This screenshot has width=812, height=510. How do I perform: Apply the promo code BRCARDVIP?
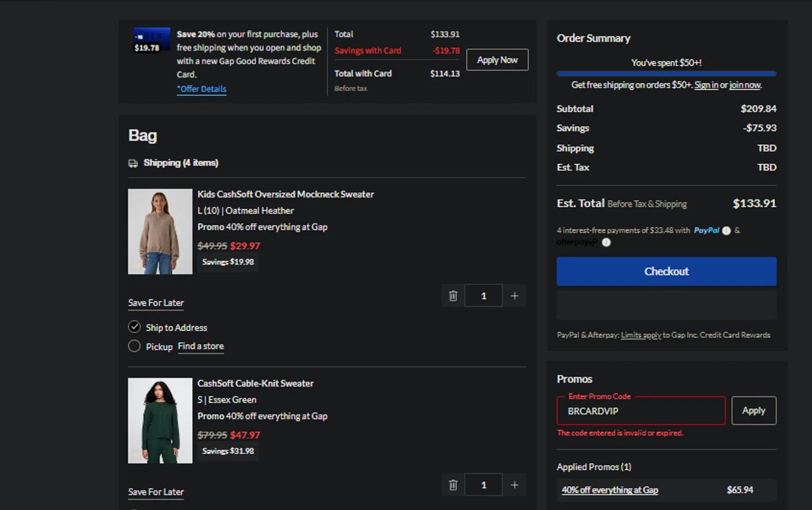[x=754, y=410]
